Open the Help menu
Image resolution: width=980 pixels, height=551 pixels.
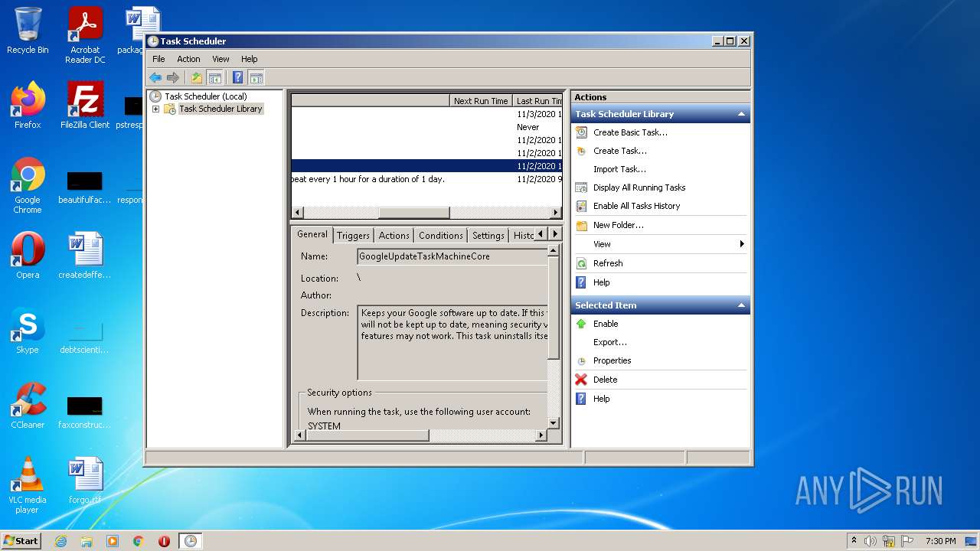[x=250, y=59]
